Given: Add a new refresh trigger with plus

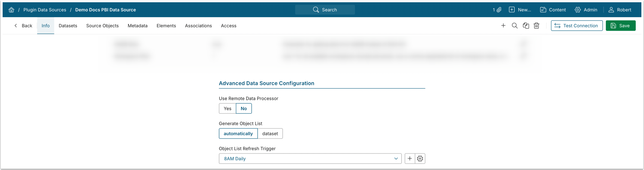Looking at the screenshot, I should 410,159.
